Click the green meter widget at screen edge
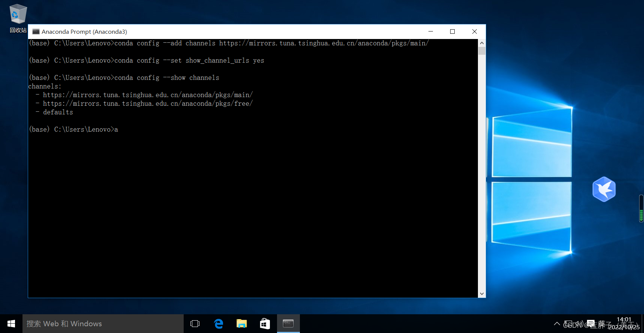Screen dimensions: 644x333 tap(641, 208)
